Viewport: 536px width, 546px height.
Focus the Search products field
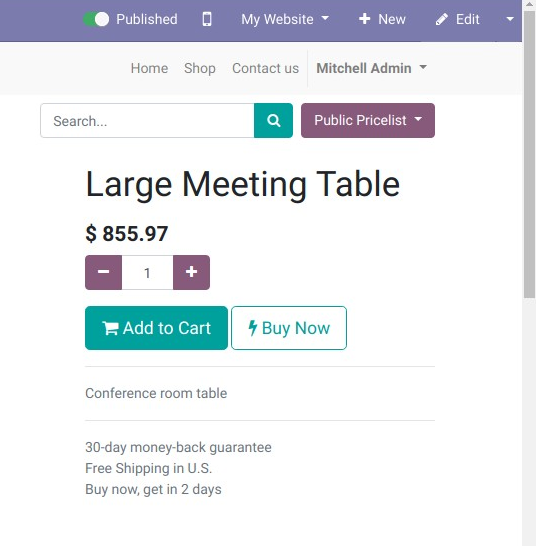[147, 120]
